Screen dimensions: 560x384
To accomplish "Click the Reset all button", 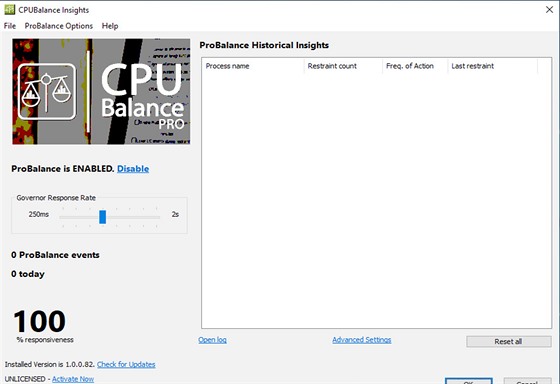I will [x=509, y=341].
